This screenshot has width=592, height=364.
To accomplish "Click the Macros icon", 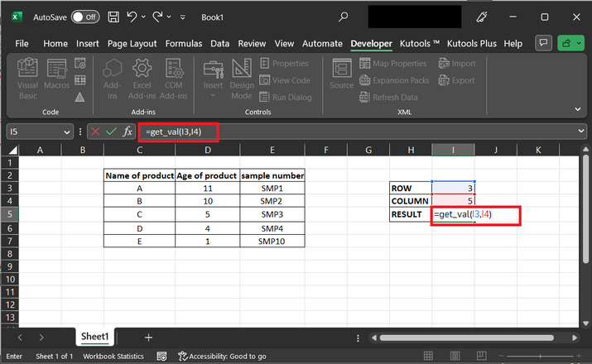I will (x=57, y=76).
